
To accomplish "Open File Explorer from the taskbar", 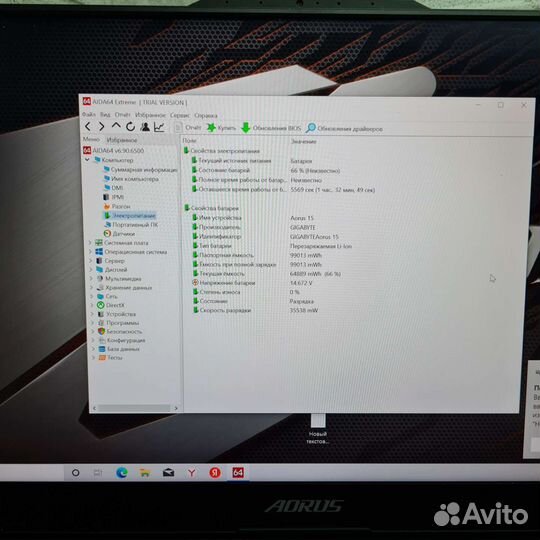I will pyautogui.click(x=145, y=473).
